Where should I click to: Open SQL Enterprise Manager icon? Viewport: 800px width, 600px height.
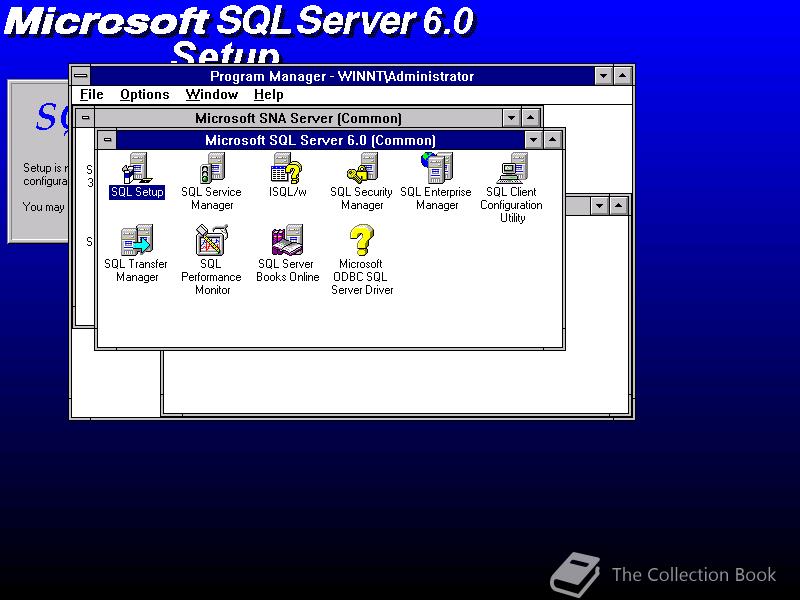click(437, 168)
